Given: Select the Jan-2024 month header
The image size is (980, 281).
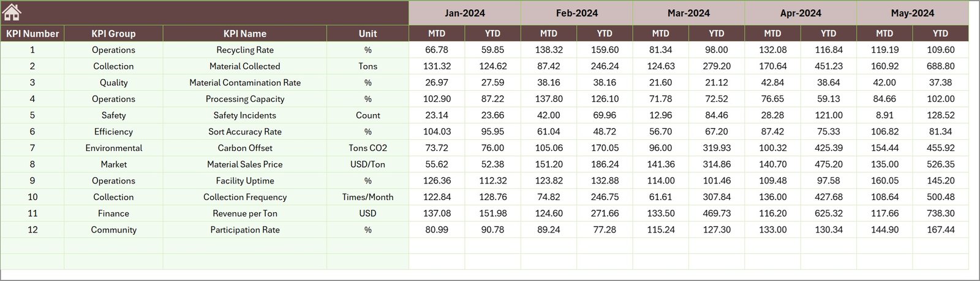Looking at the screenshot, I should 464,13.
